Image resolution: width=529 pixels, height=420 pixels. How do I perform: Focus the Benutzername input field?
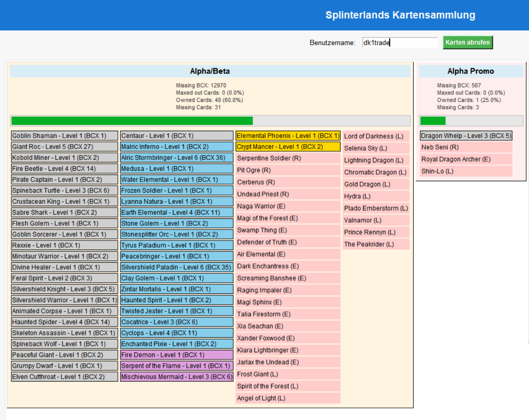[399, 43]
